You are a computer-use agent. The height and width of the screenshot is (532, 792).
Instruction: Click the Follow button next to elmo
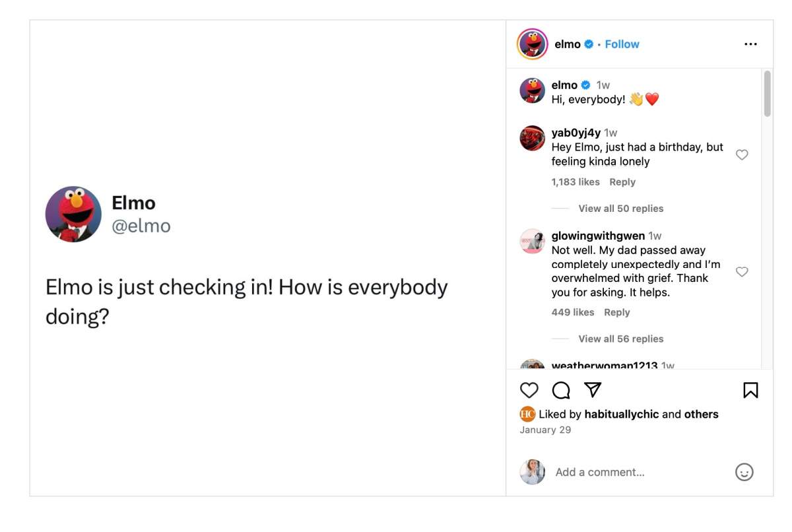622,44
